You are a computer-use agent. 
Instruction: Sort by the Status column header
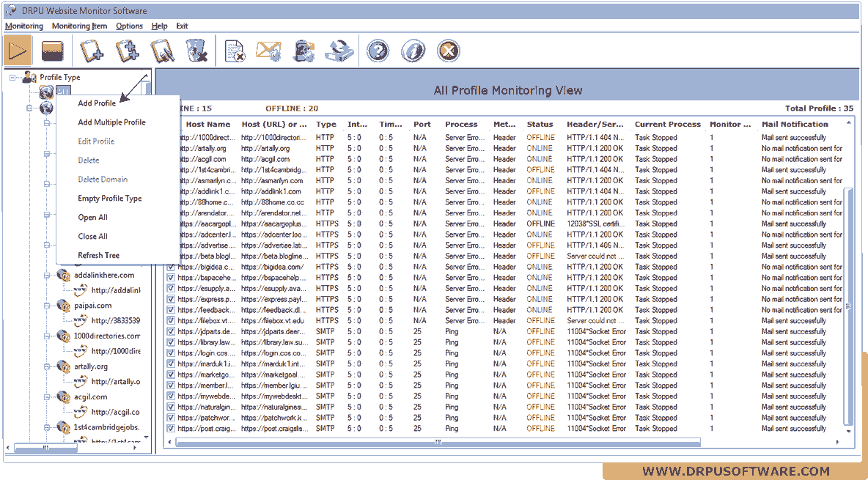pyautogui.click(x=540, y=124)
